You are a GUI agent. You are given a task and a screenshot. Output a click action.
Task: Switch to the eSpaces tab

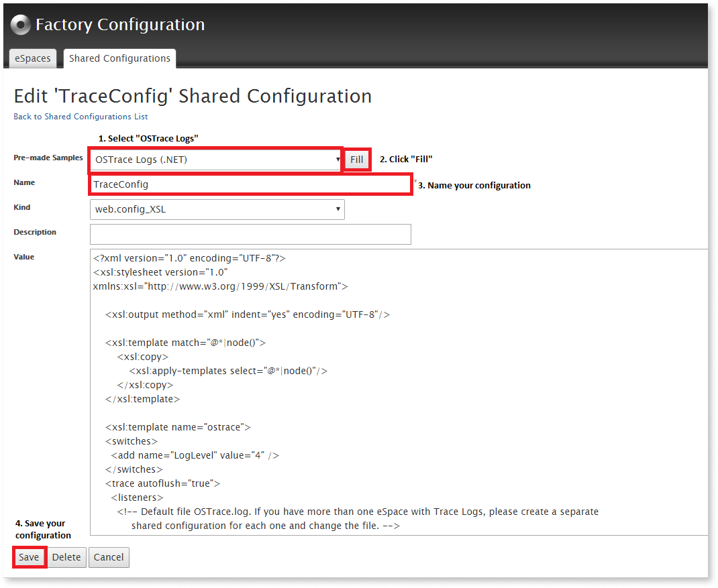pyautogui.click(x=32, y=58)
